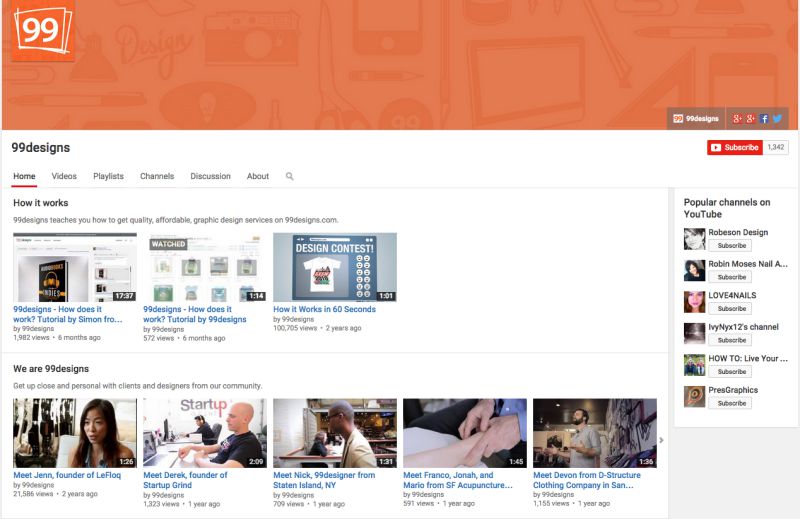800x519 pixels.
Task: Open the How it works section heading
Action: point(41,203)
